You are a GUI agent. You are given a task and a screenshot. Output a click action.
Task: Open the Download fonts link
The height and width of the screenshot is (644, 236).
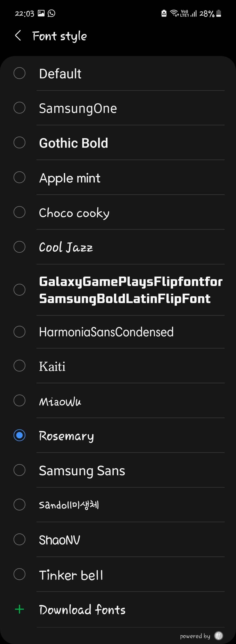point(82,609)
